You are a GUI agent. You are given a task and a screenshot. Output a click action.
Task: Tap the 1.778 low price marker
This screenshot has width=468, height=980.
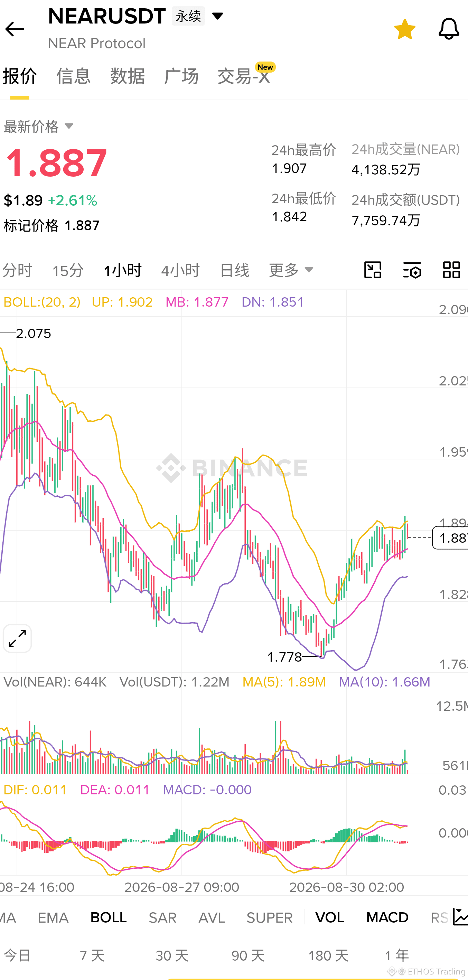click(284, 657)
